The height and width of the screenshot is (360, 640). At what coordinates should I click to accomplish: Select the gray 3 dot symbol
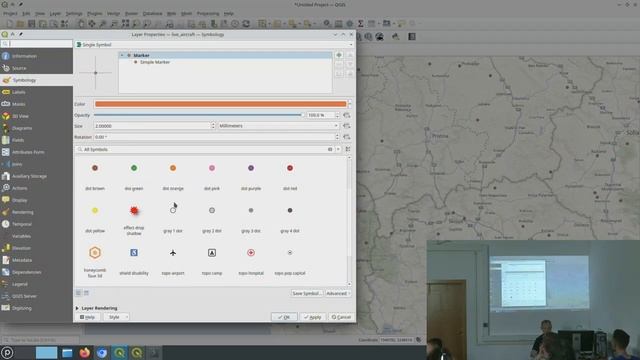point(251,211)
